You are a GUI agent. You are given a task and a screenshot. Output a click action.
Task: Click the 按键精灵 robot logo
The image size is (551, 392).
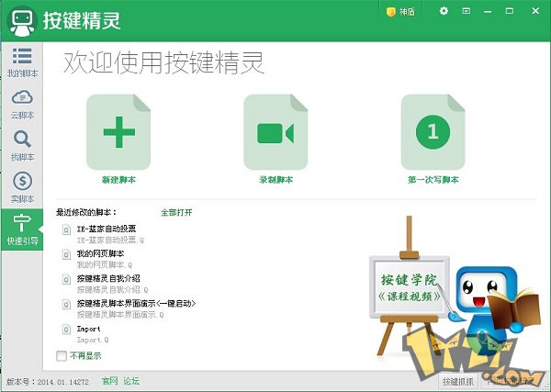22,21
